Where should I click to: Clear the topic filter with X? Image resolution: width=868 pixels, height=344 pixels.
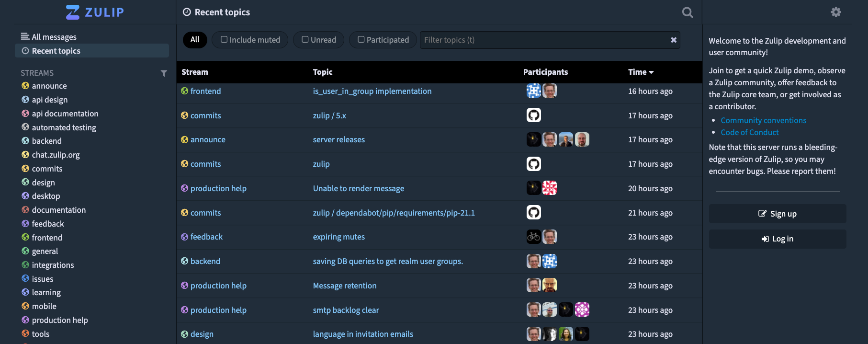point(673,40)
